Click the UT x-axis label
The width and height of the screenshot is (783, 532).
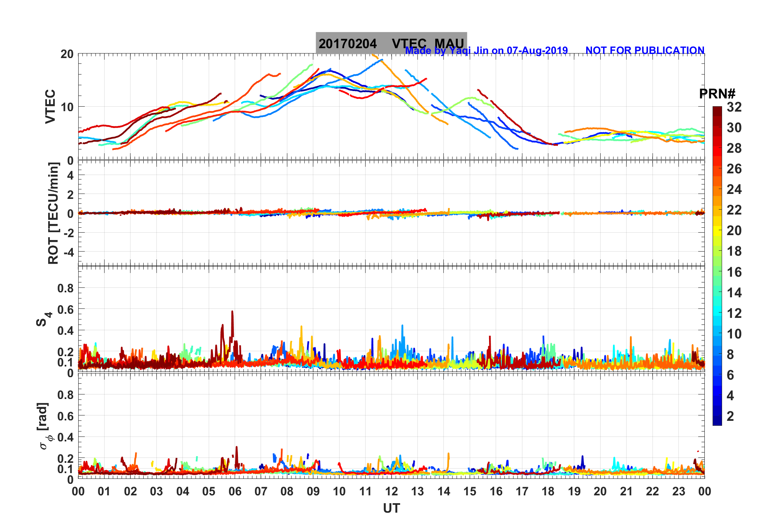click(x=391, y=509)
